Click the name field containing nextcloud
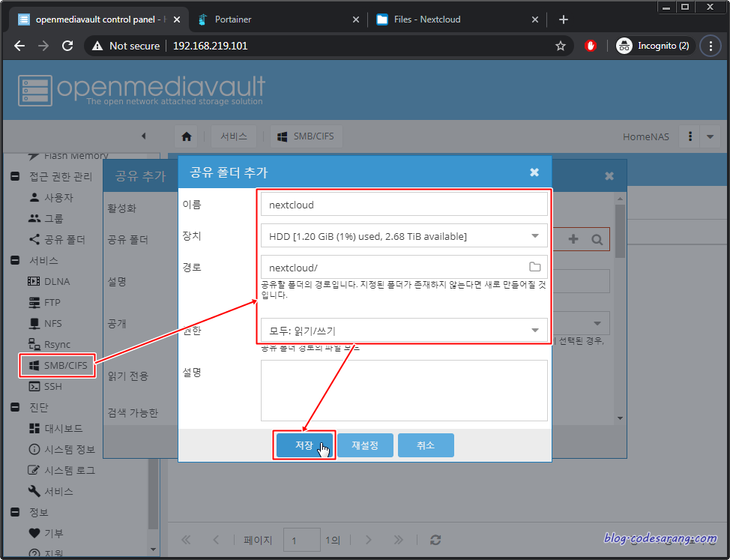 (x=404, y=205)
